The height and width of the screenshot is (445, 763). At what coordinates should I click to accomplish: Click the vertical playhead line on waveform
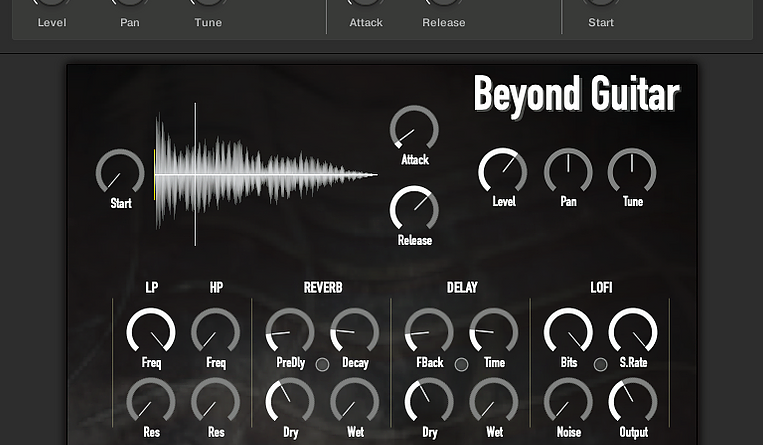(196, 174)
